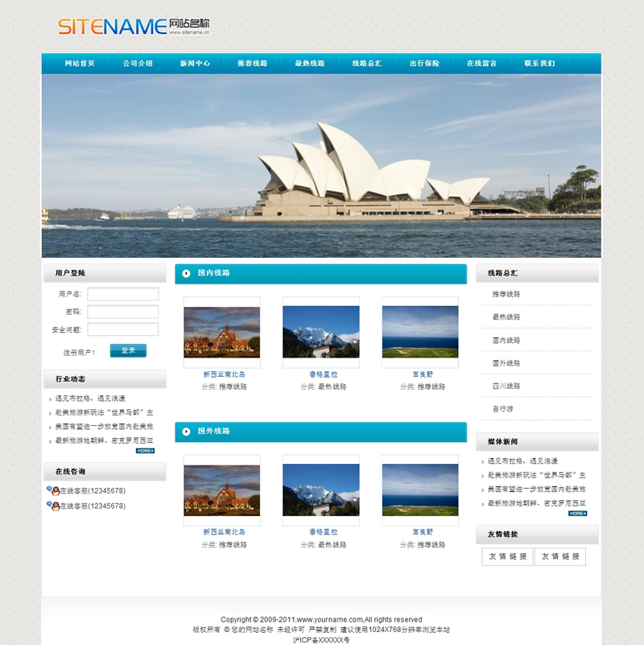Open the 富良野 thumbnail under 国外线路
Screen dimensions: 644x645
[x=420, y=489]
